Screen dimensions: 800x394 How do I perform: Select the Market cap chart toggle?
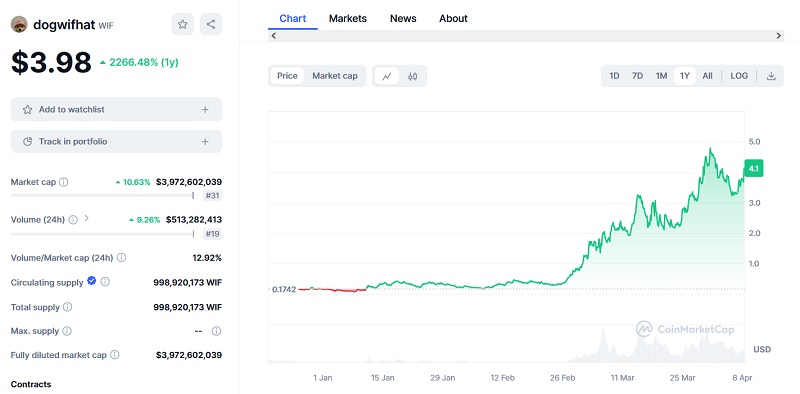[x=335, y=76]
